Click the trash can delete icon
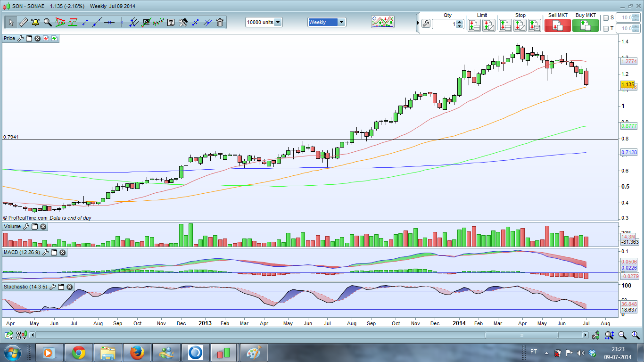 [x=220, y=22]
